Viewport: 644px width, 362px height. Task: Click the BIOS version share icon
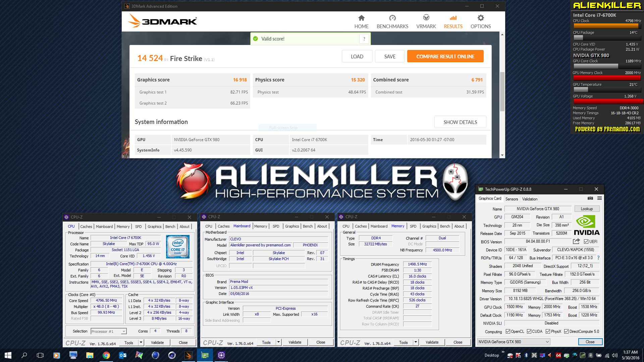coord(576,241)
